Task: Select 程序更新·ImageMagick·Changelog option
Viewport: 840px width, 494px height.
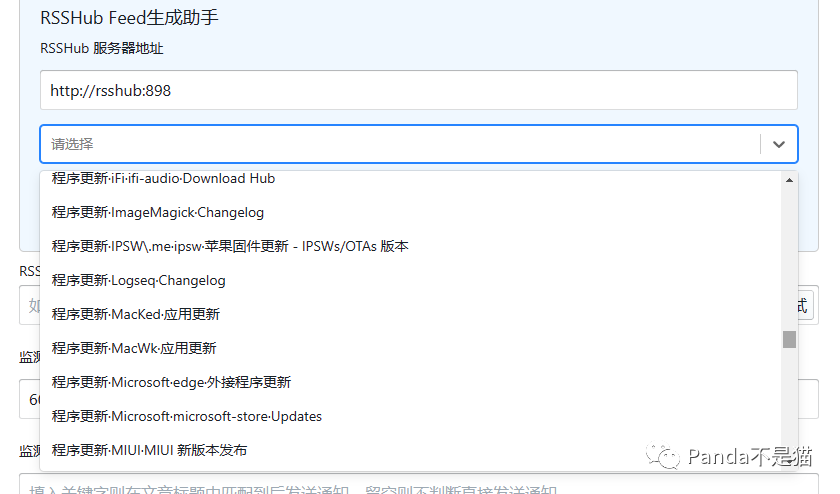Action: click(x=410, y=213)
